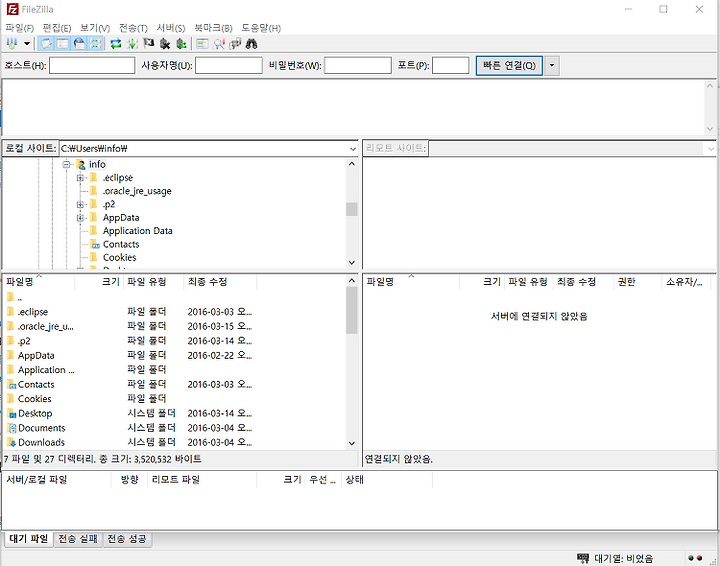Switch to the 전송 성공 tab
720x566 pixels.
pos(127,539)
